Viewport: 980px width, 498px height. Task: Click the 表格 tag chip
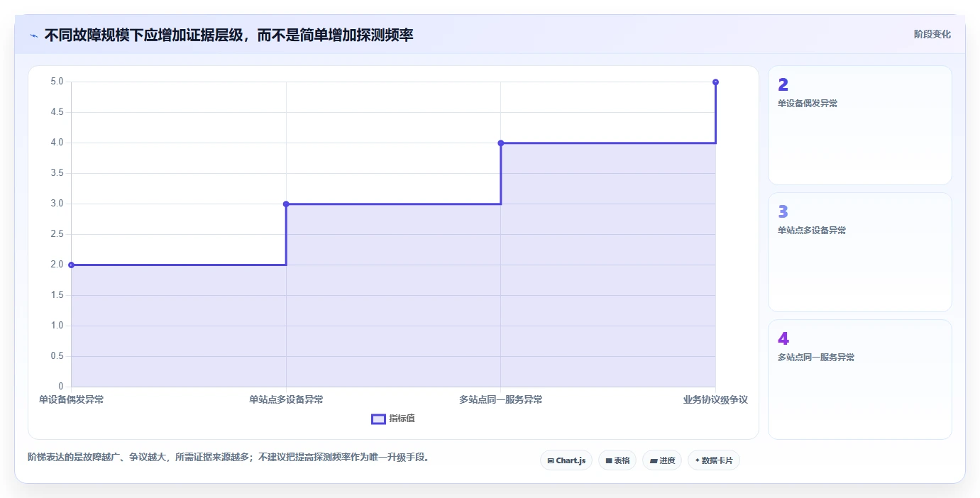pos(617,460)
